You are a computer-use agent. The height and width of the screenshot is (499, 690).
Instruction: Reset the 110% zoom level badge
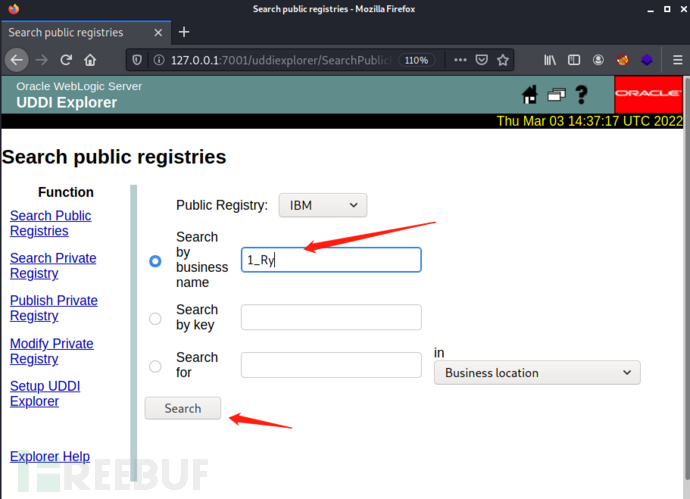[x=416, y=60]
